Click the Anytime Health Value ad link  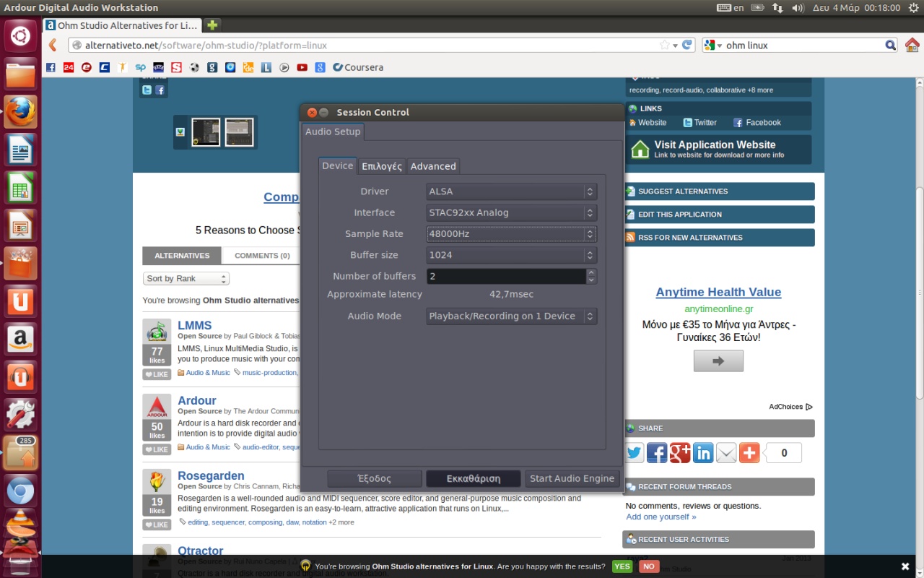[x=718, y=293]
